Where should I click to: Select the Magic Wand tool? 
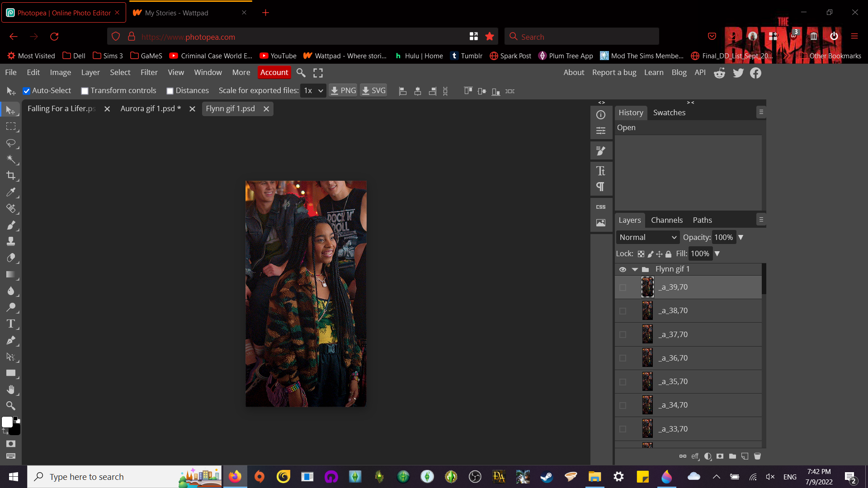point(11,160)
